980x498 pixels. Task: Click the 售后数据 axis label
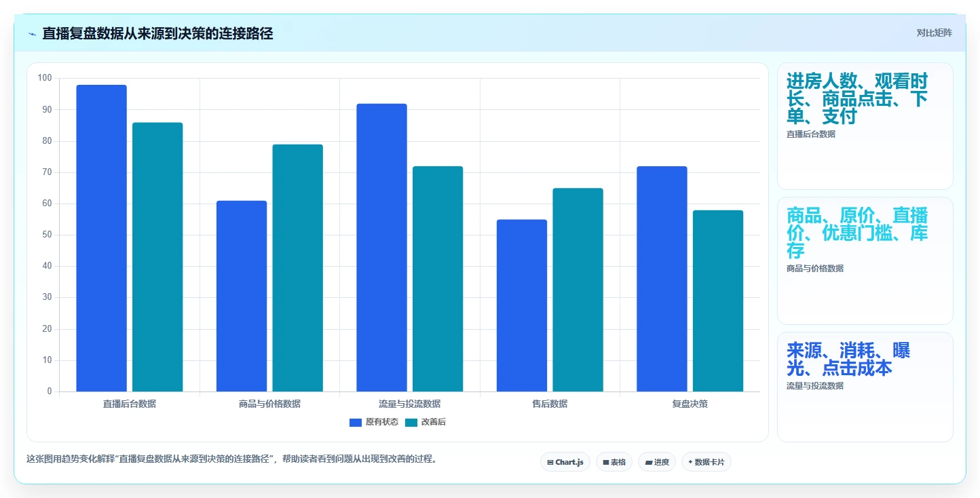(550, 404)
